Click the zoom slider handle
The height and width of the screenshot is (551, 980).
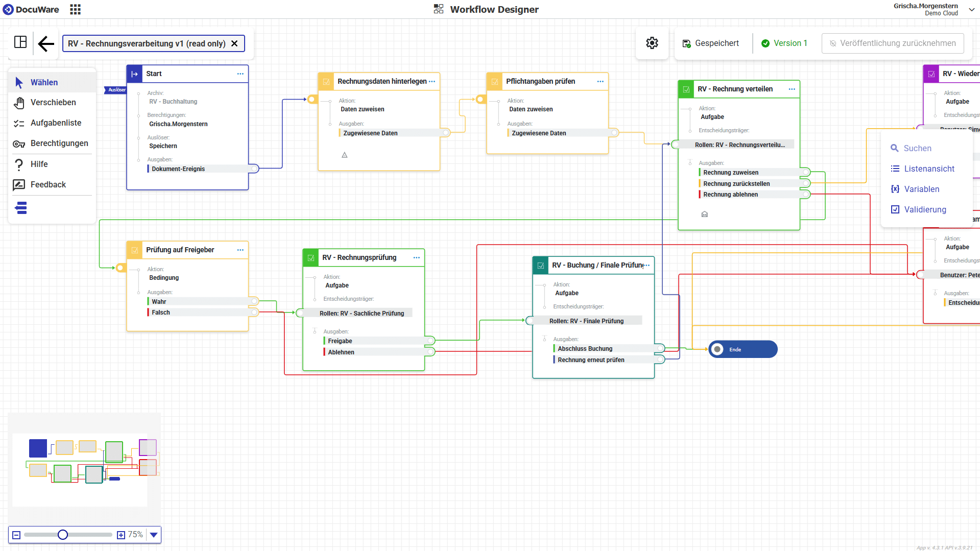63,535
